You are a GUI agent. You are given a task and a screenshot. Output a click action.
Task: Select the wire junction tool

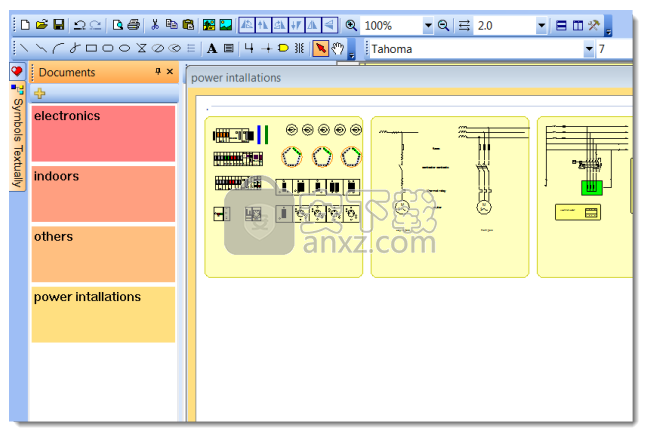coord(249,48)
